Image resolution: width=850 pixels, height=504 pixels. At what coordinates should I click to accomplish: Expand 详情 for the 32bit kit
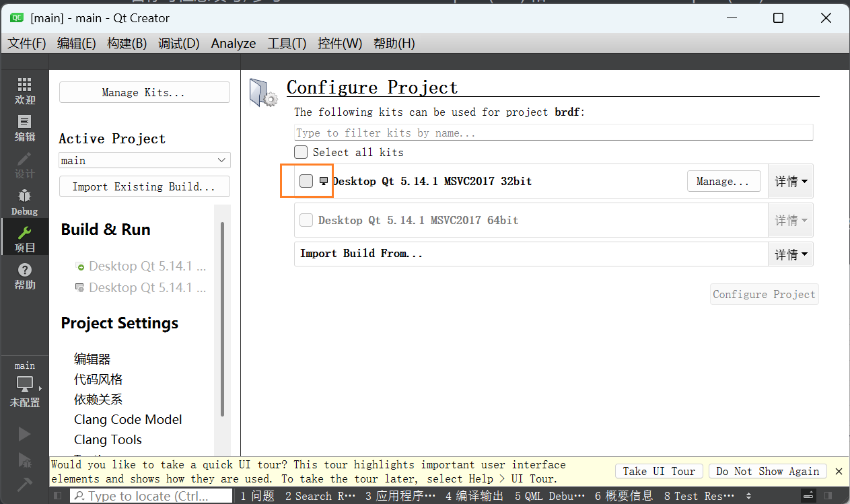tap(791, 181)
